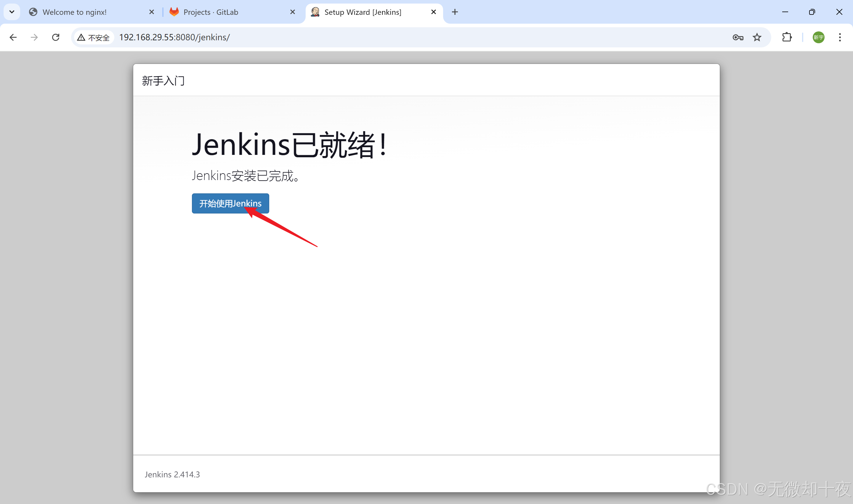Click the browser forward arrow

(34, 37)
